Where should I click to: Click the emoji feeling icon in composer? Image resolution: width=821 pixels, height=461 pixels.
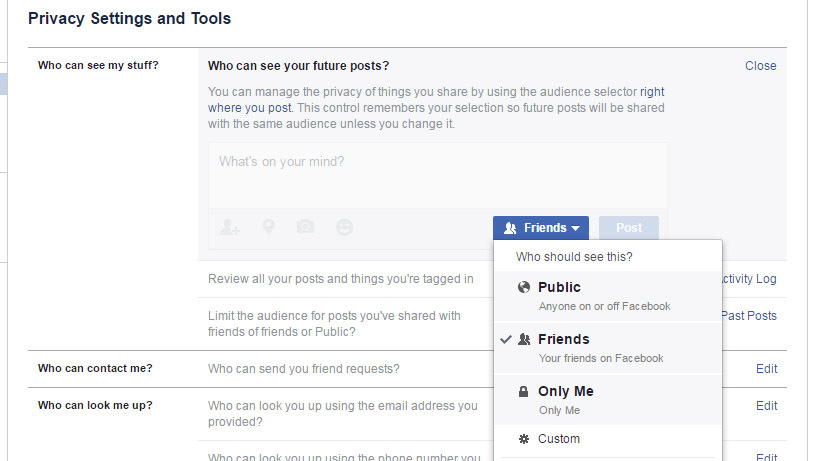click(x=344, y=227)
